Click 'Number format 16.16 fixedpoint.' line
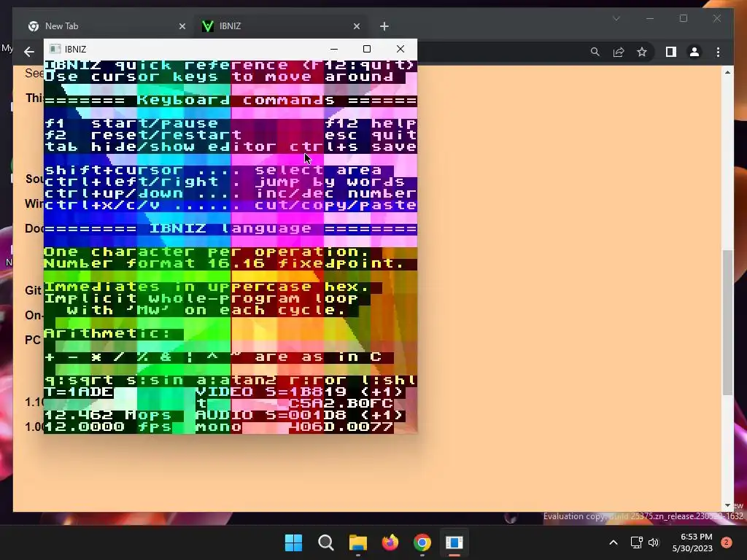The width and height of the screenshot is (747, 560). tap(225, 264)
